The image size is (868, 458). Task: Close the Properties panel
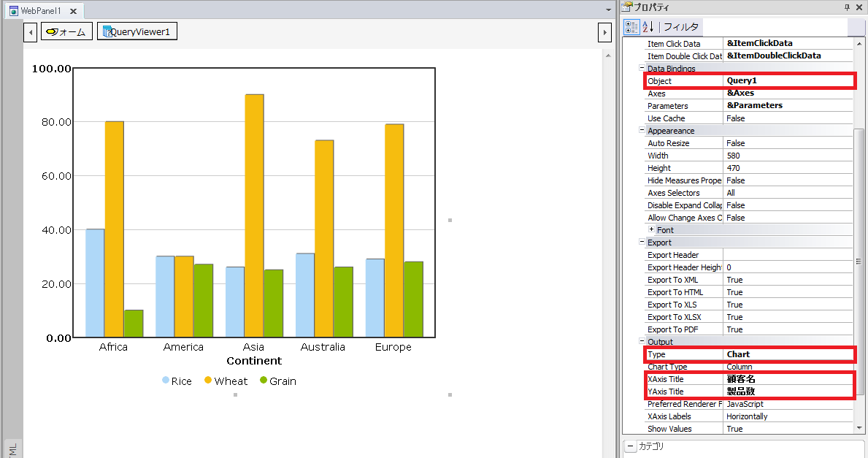859,7
